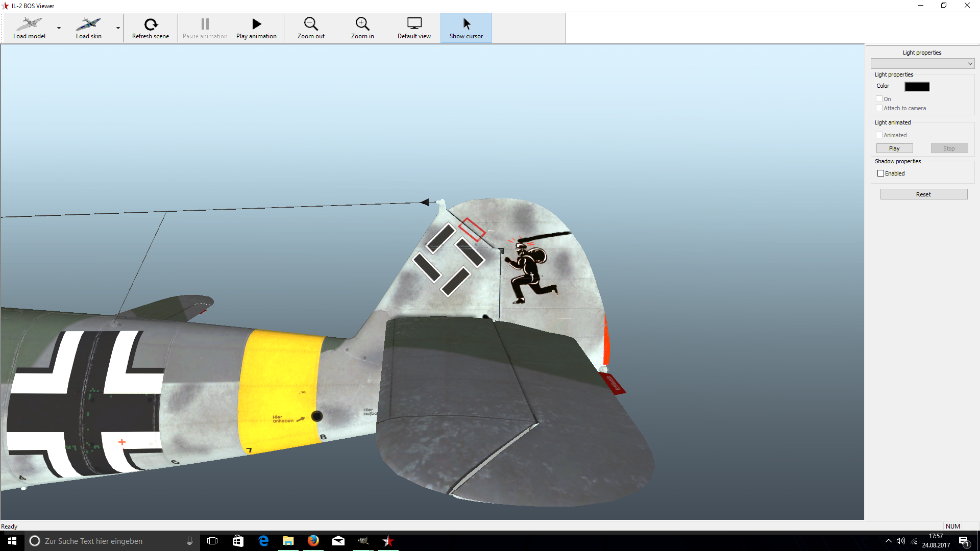
Task: Zoom out of the model view
Action: click(311, 28)
